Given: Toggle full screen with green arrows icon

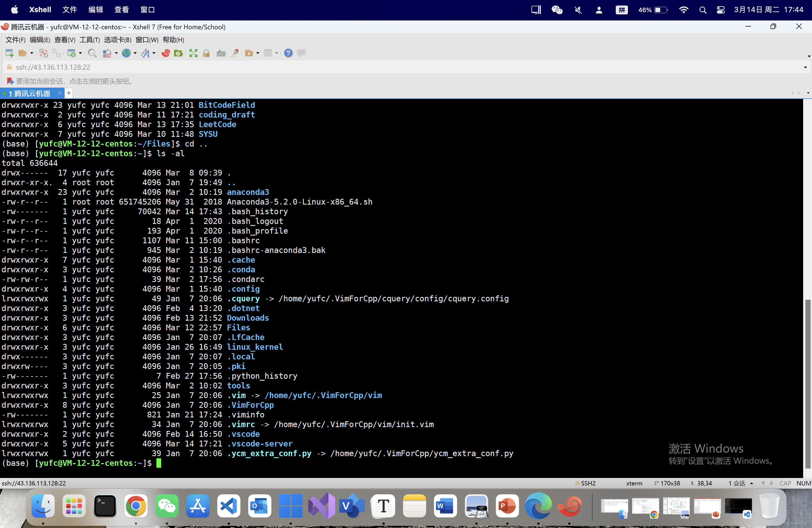Looking at the screenshot, I should tap(193, 53).
